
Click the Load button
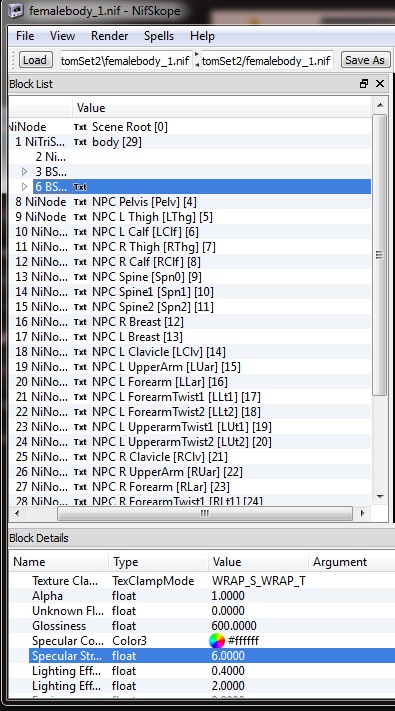pyautogui.click(x=35, y=60)
